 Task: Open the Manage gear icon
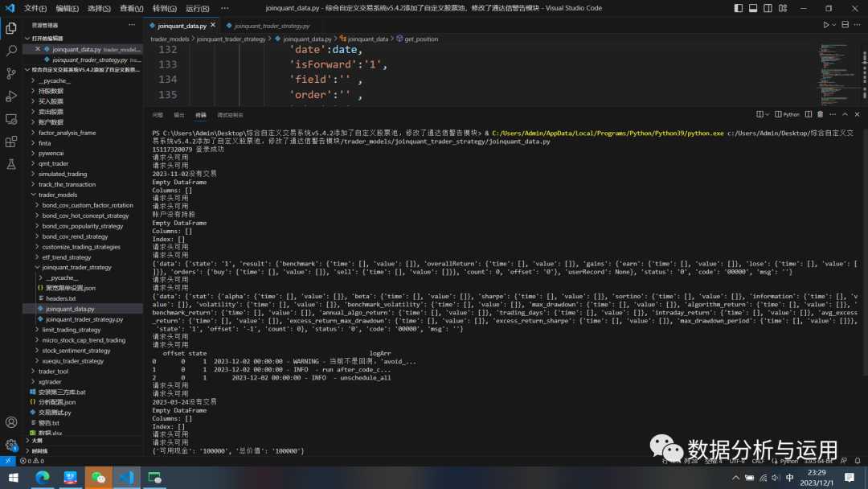[11, 445]
